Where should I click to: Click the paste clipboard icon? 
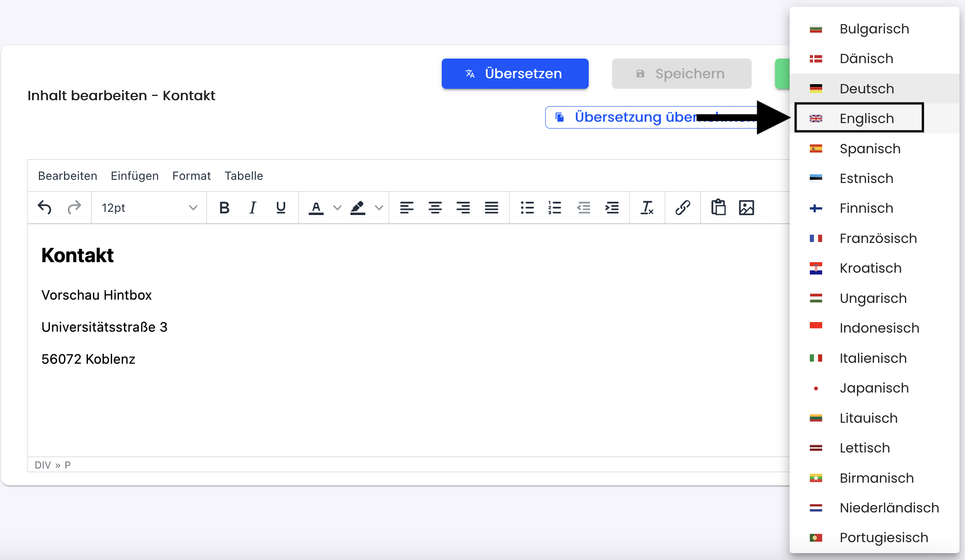coord(718,208)
